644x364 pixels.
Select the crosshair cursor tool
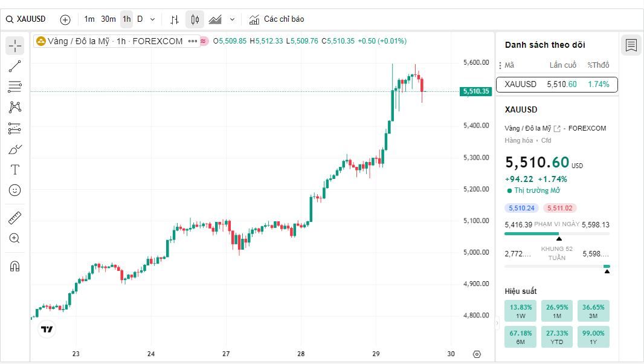point(14,46)
